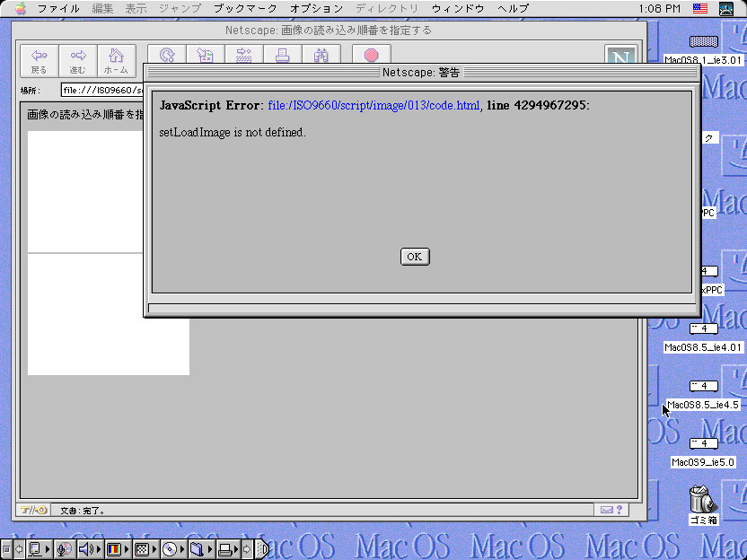Screen dimensions: 747x560
Task: Open the keyboard layout flag menu
Action: coord(700,9)
